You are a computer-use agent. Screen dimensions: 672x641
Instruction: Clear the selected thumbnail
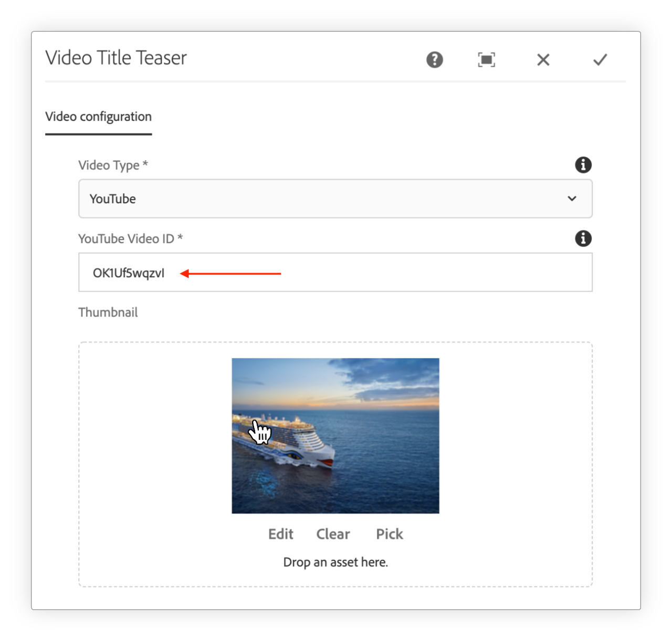coord(333,534)
